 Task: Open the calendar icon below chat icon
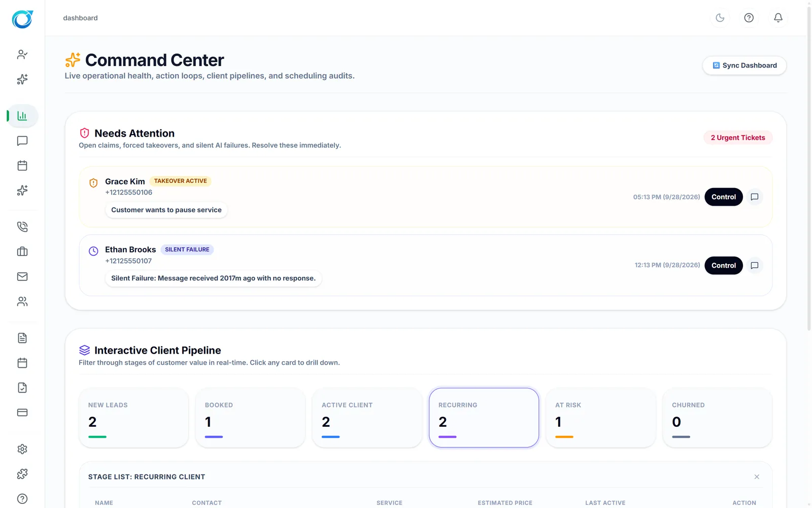(22, 166)
